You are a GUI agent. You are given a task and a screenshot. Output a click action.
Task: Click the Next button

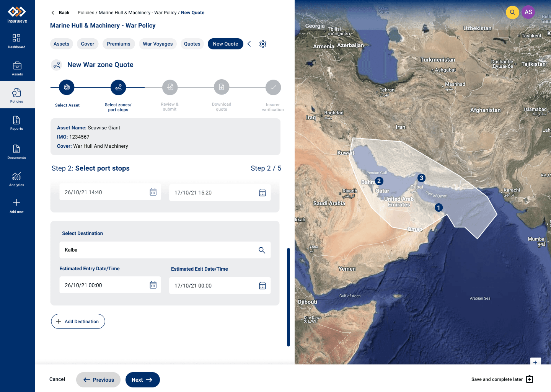pos(143,380)
